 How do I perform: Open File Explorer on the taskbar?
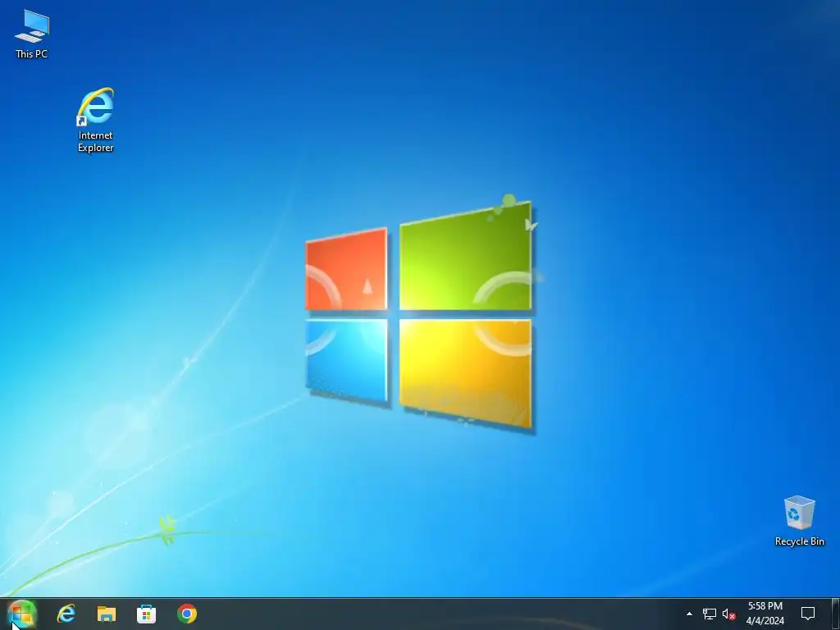coord(106,614)
